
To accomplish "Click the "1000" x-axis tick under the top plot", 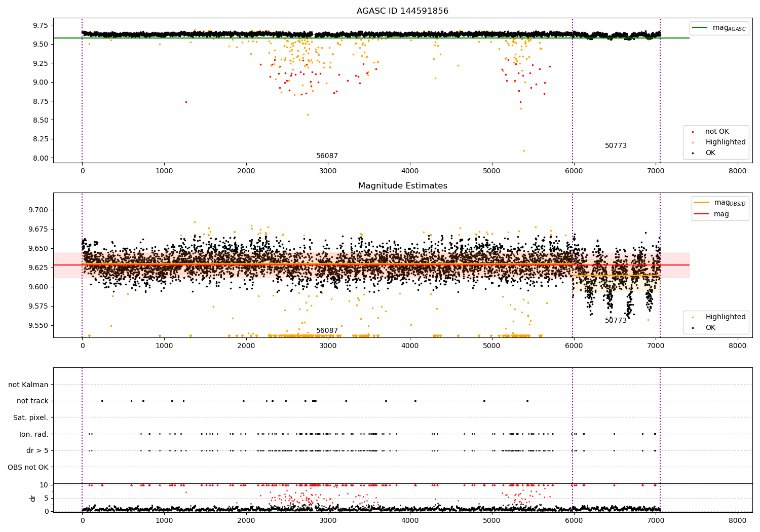I will click(164, 171).
